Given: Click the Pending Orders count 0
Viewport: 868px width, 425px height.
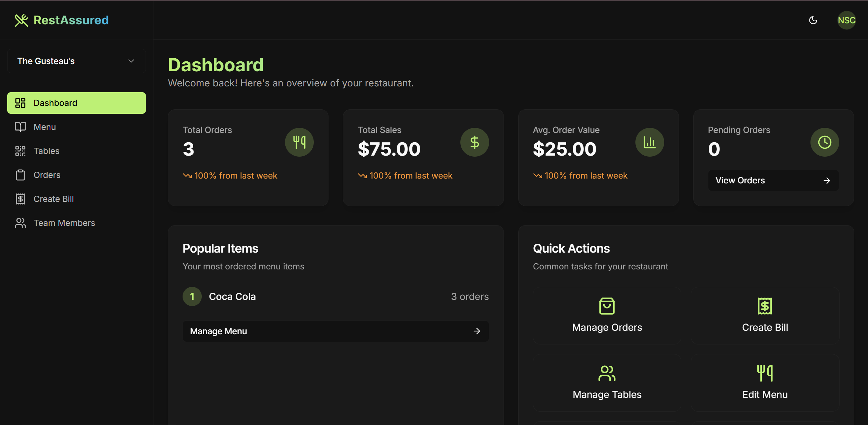Looking at the screenshot, I should (x=714, y=149).
